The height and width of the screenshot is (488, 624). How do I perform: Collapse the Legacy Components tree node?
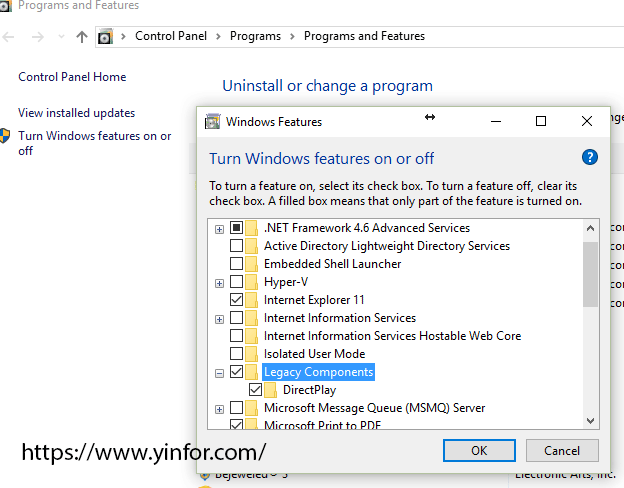coord(219,372)
